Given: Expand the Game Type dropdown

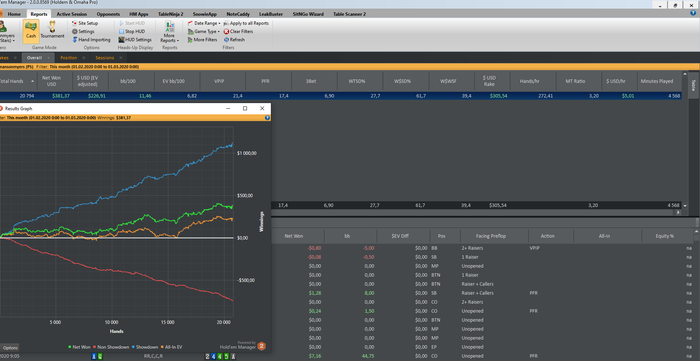Looking at the screenshot, I should point(204,32).
